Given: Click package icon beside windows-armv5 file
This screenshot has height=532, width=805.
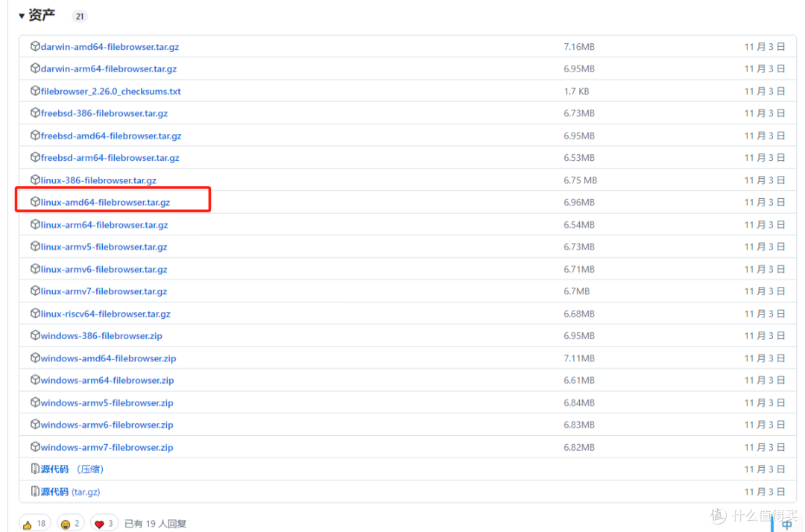Looking at the screenshot, I should coord(35,402).
